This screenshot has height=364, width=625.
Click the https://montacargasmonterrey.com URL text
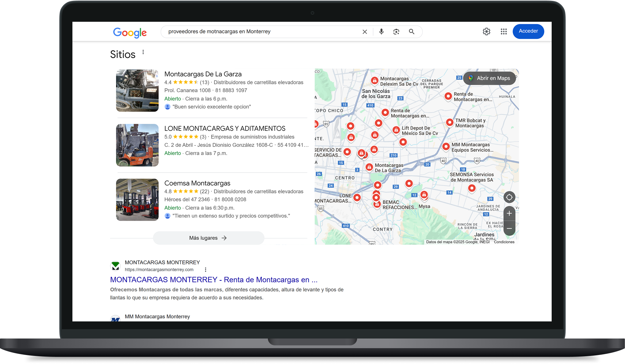(x=159, y=270)
